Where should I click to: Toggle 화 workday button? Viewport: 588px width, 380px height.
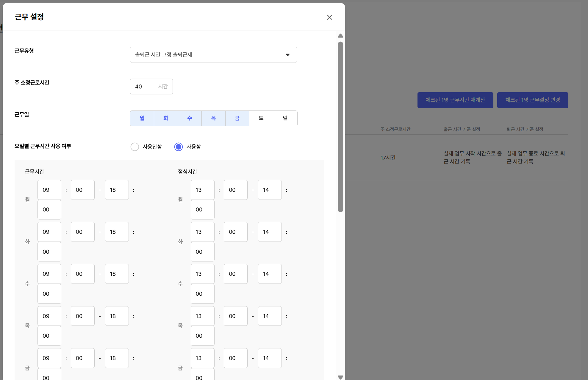coord(166,118)
